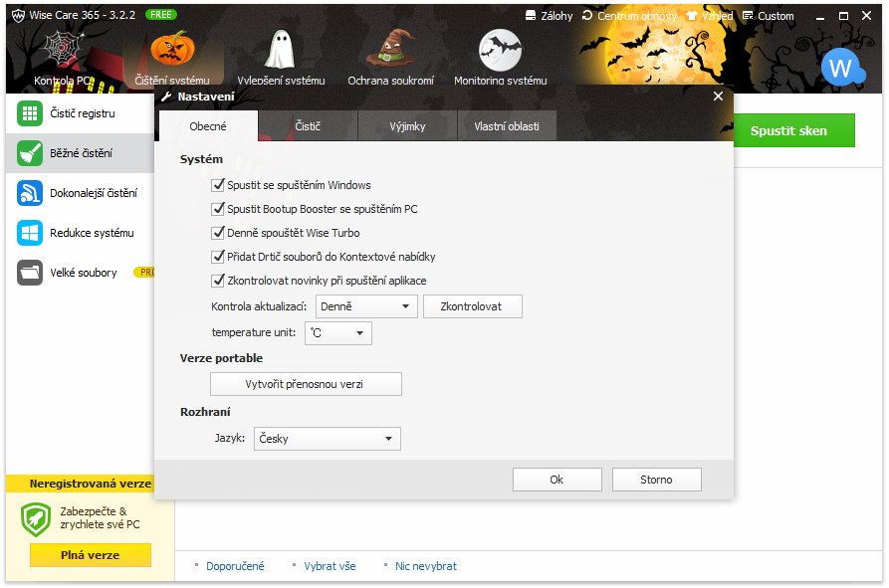Click Wise Care 365 shield logo
Image resolution: width=889 pixels, height=588 pixels.
tap(18, 15)
